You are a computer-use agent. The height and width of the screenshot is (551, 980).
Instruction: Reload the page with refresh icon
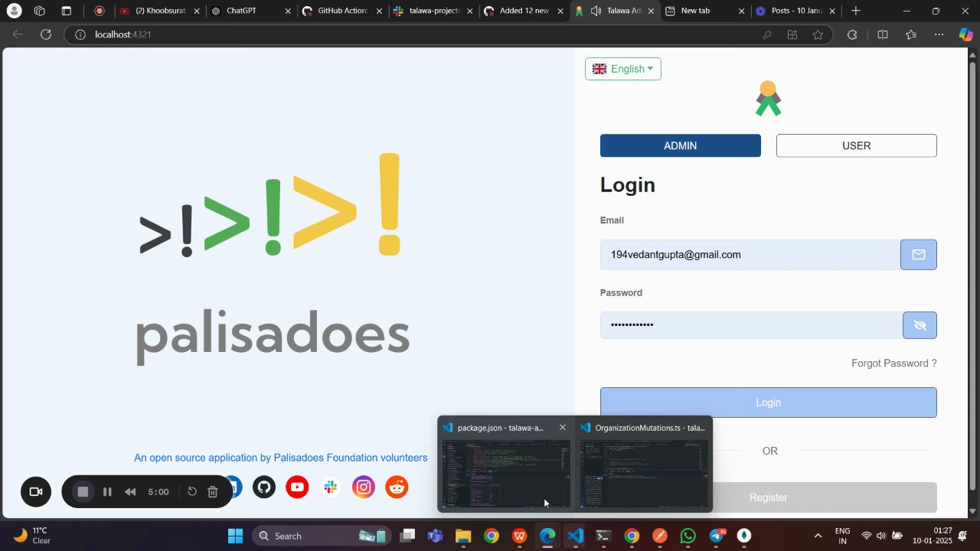pyautogui.click(x=46, y=34)
